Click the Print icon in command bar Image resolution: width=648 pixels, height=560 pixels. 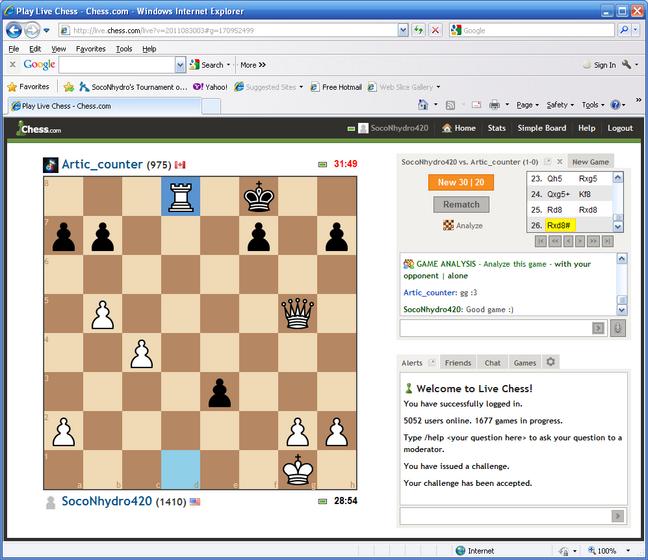(x=495, y=105)
